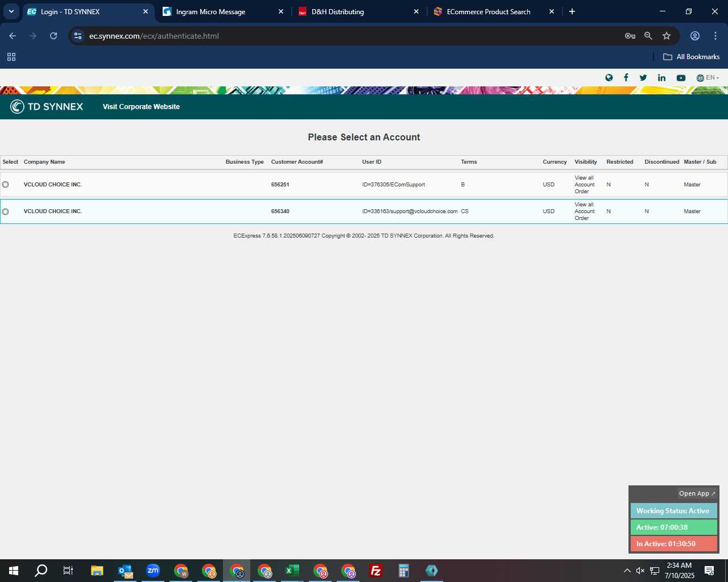
Task: Open the Chrome profile icon
Action: pyautogui.click(x=695, y=36)
